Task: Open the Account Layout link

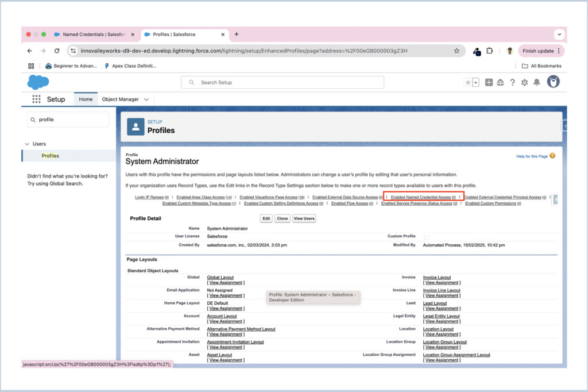Action: point(222,316)
